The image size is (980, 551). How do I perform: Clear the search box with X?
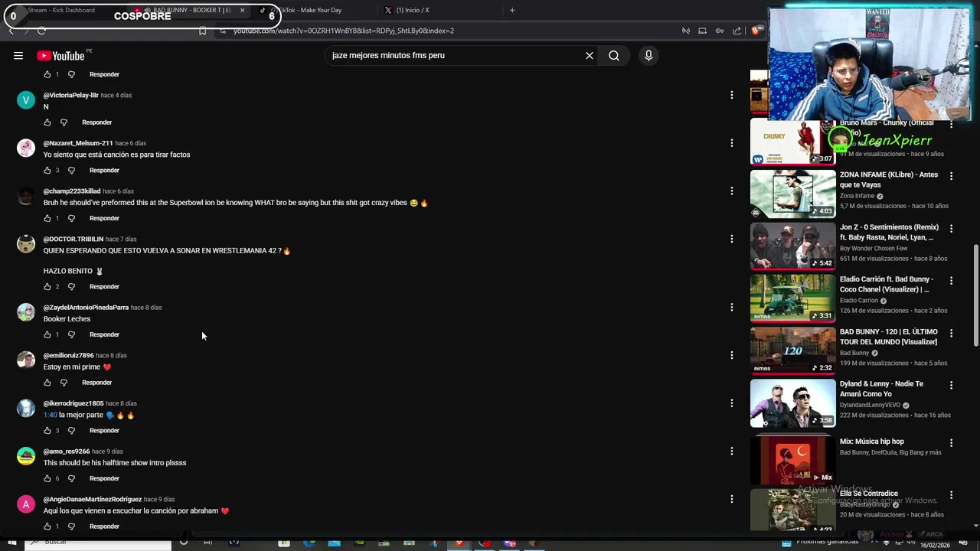pyautogui.click(x=590, y=55)
